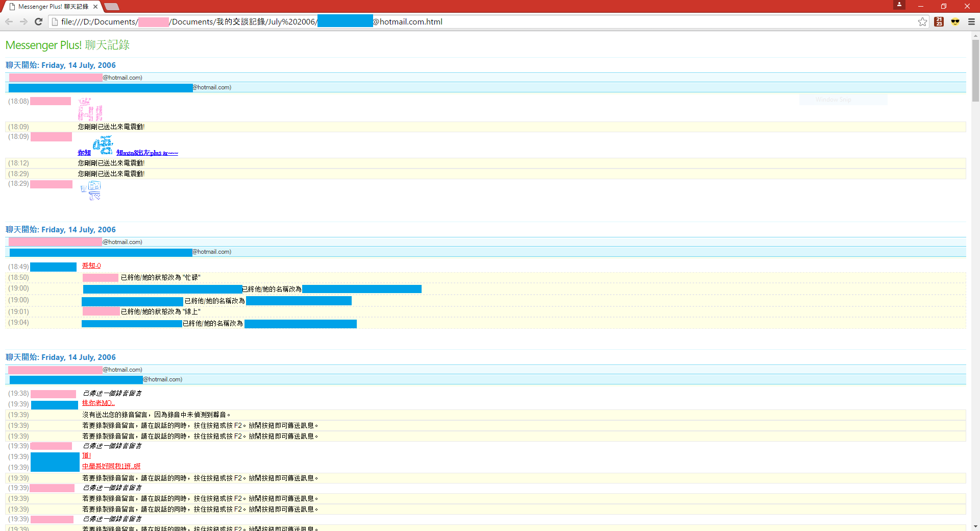This screenshot has width=980, height=531.
Task: Click the red '頂!' link
Action: [x=86, y=455]
